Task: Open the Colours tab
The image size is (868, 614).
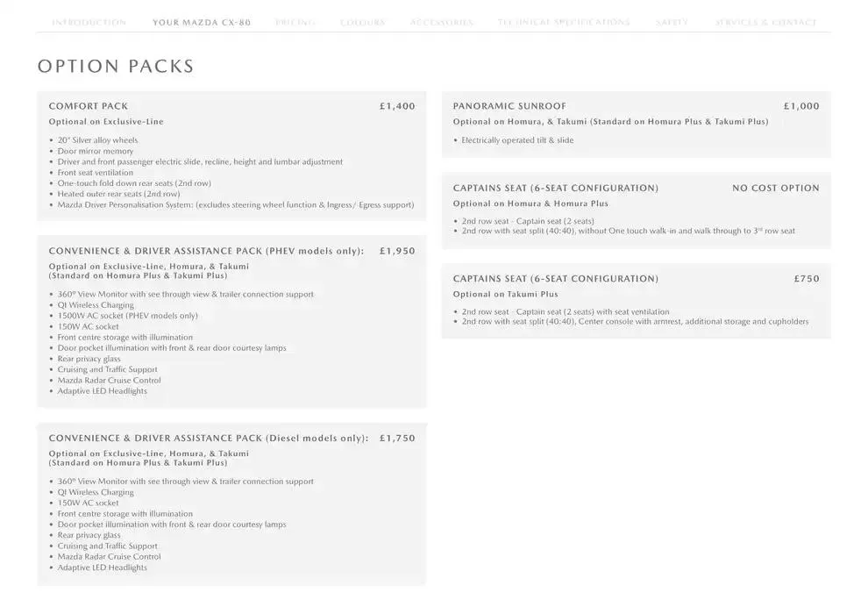Action: (362, 23)
